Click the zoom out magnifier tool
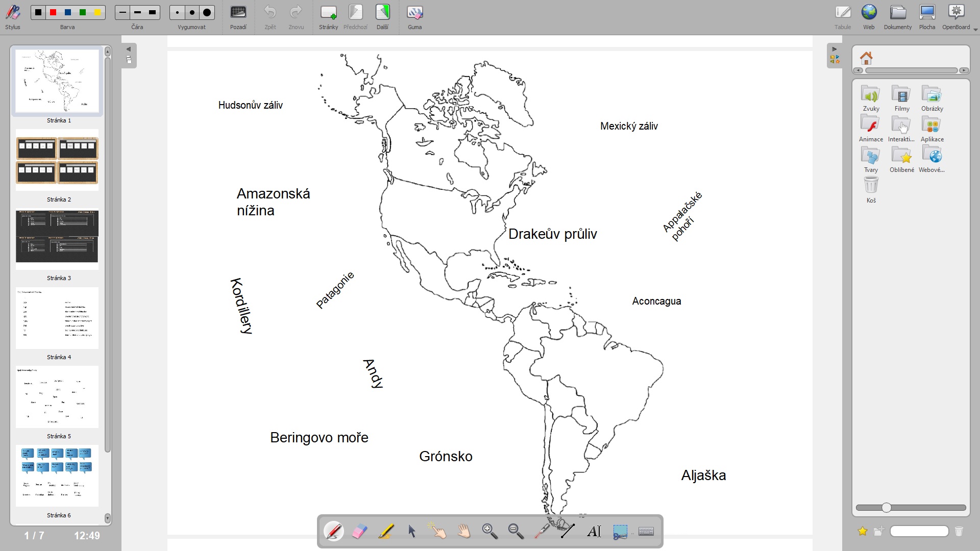The width and height of the screenshot is (980, 551). pyautogui.click(x=517, y=532)
